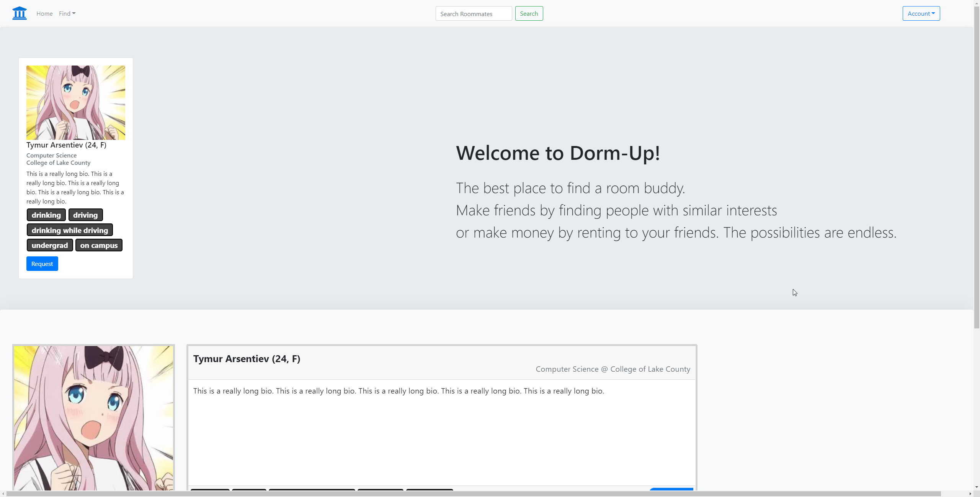This screenshot has width=980, height=497.
Task: Select the 'drinking' tag badge
Action: [x=46, y=215]
